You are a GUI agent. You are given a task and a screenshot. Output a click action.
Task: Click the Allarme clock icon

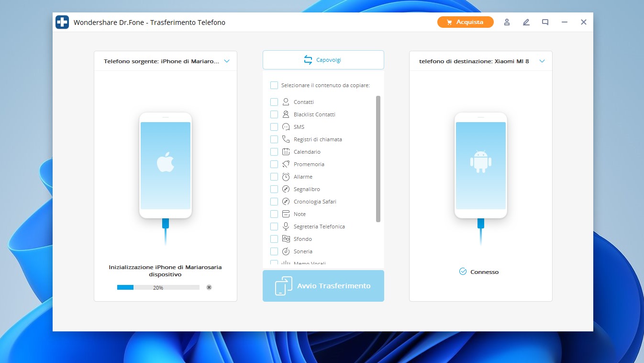click(x=286, y=177)
